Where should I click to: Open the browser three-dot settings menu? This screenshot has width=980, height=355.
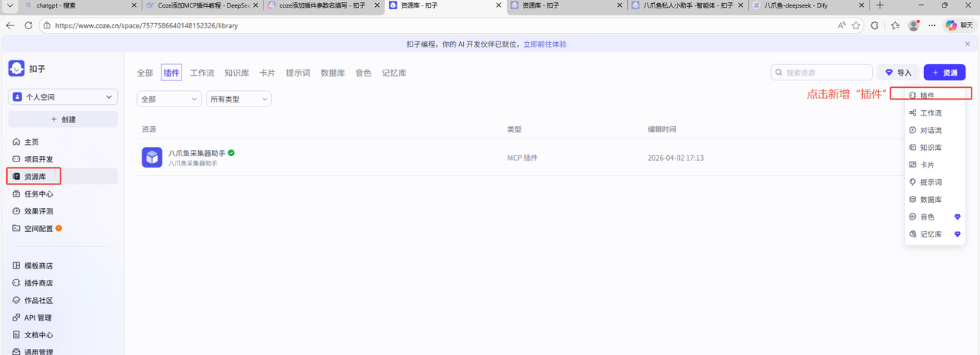click(x=932, y=25)
